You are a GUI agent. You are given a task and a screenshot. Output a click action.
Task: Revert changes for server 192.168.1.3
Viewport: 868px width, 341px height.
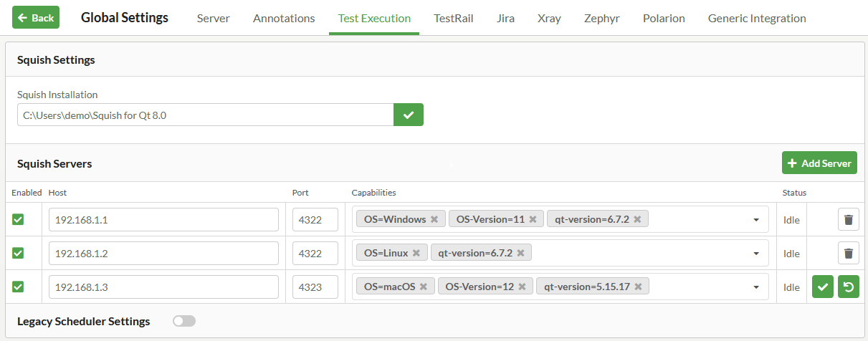tap(848, 287)
